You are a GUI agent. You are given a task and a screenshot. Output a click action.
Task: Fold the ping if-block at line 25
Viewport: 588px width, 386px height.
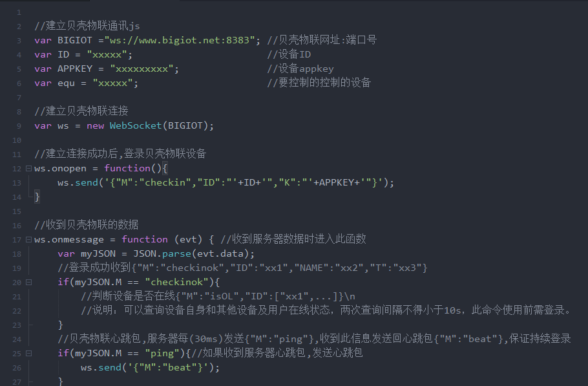click(28, 353)
